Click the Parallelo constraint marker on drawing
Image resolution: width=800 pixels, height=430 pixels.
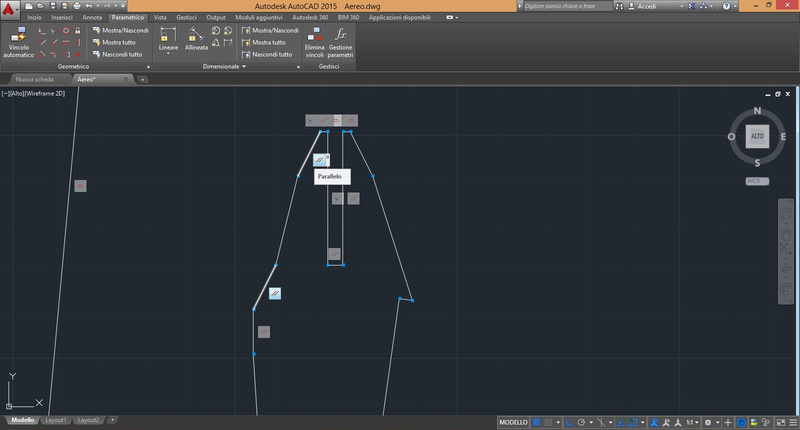tap(320, 159)
